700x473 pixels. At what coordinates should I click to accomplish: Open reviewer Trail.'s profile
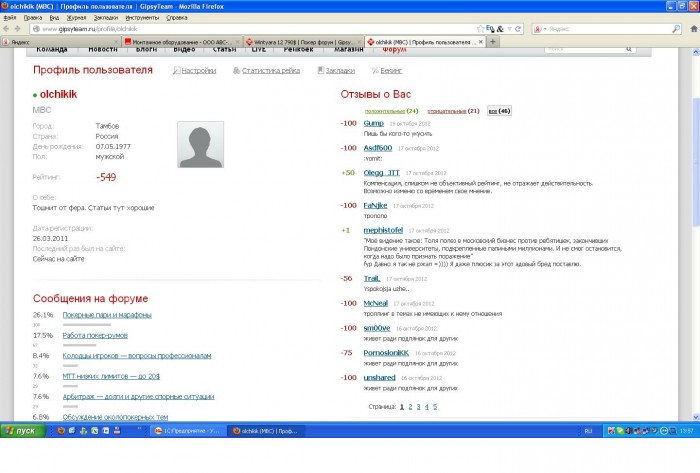[x=372, y=278]
